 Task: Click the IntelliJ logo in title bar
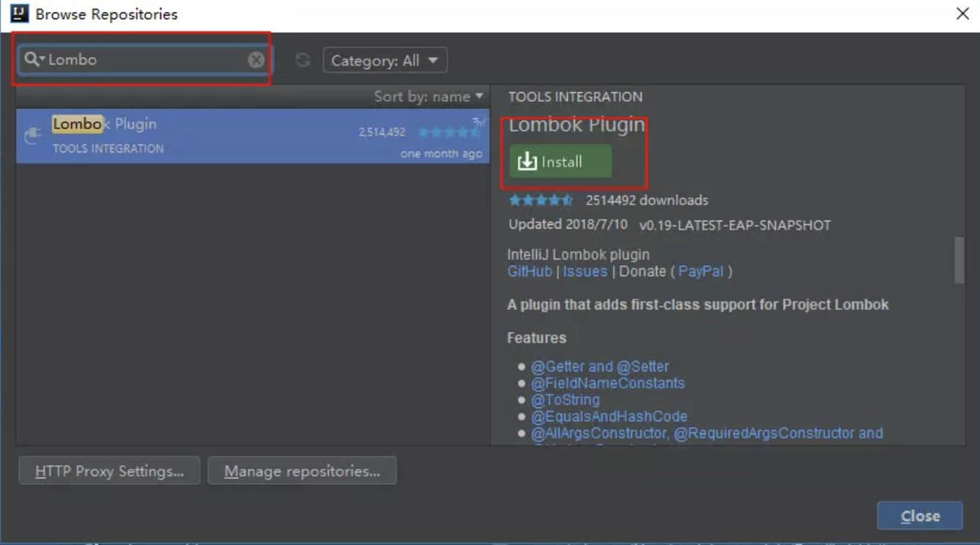(19, 13)
